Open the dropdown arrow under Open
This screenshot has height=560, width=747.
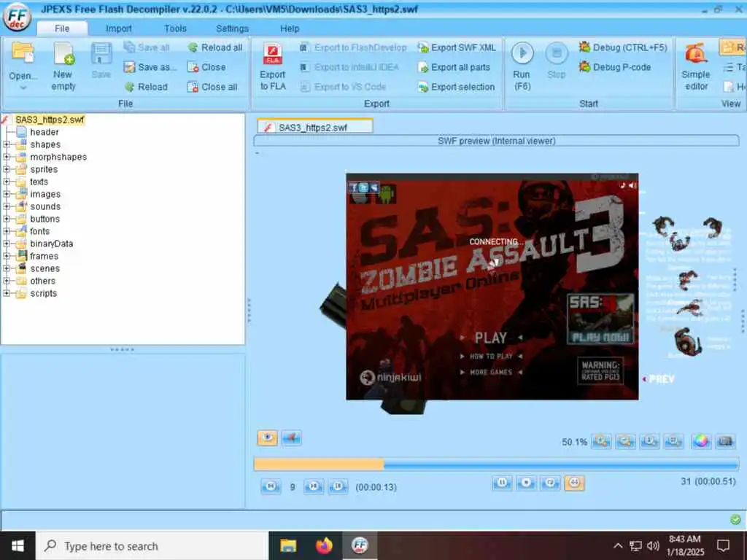coord(23,87)
